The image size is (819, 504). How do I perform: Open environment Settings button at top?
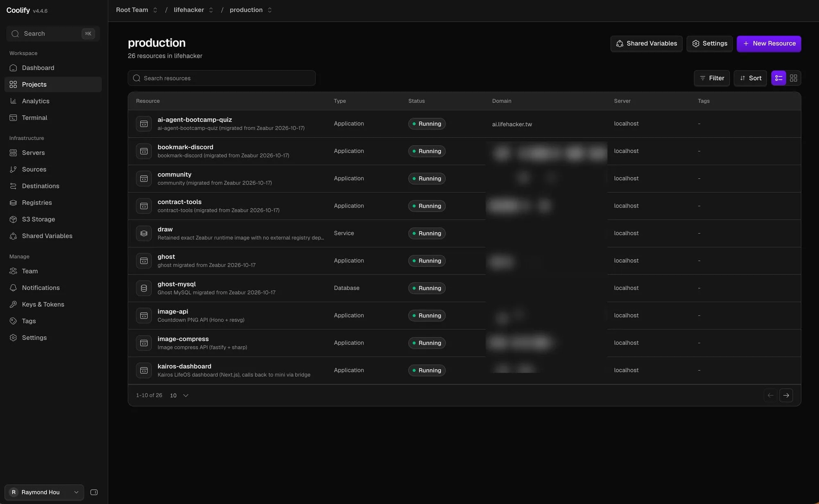tap(710, 43)
